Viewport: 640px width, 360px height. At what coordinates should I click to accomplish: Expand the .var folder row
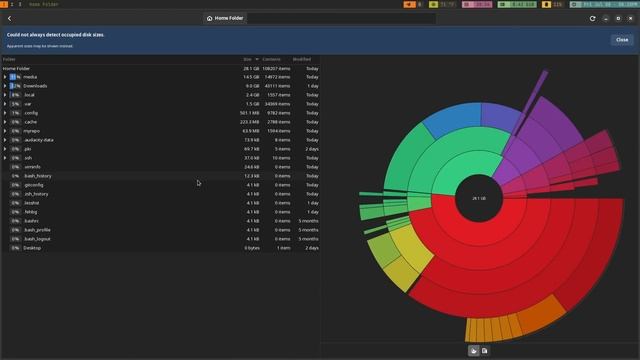pyautogui.click(x=5, y=104)
